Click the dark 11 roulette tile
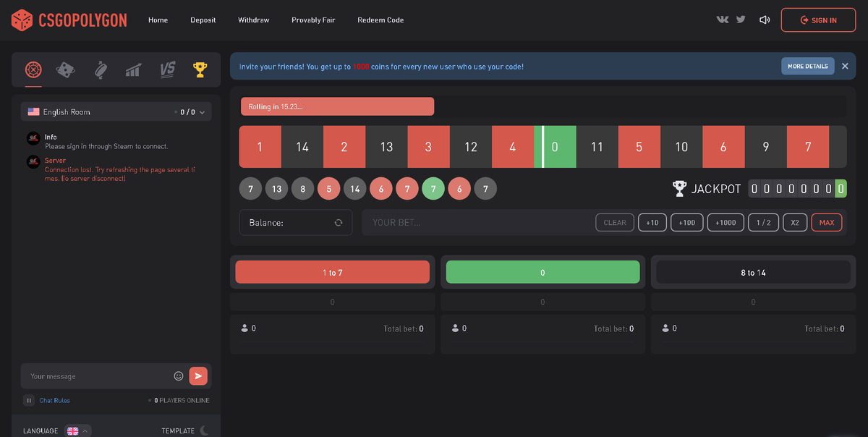The image size is (868, 437). click(597, 147)
